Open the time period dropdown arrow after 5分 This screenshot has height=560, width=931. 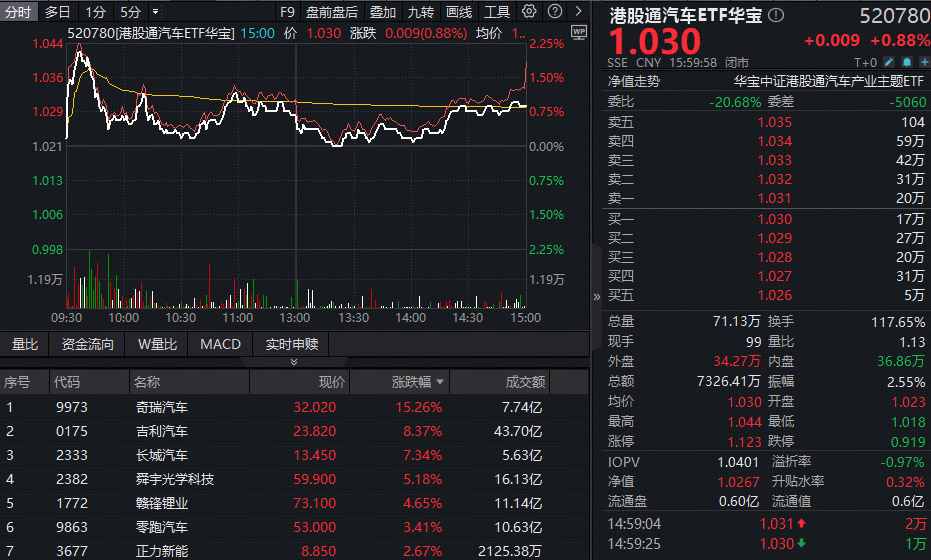pos(155,12)
